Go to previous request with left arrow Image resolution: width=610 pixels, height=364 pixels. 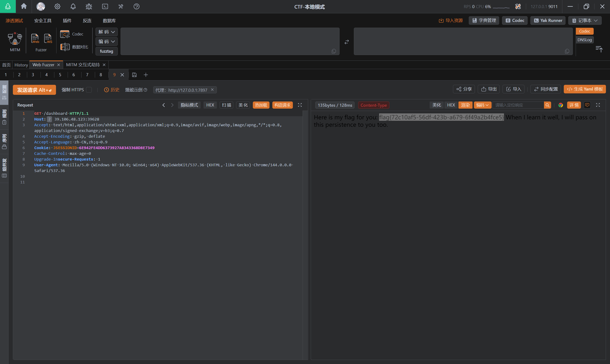pos(164,105)
